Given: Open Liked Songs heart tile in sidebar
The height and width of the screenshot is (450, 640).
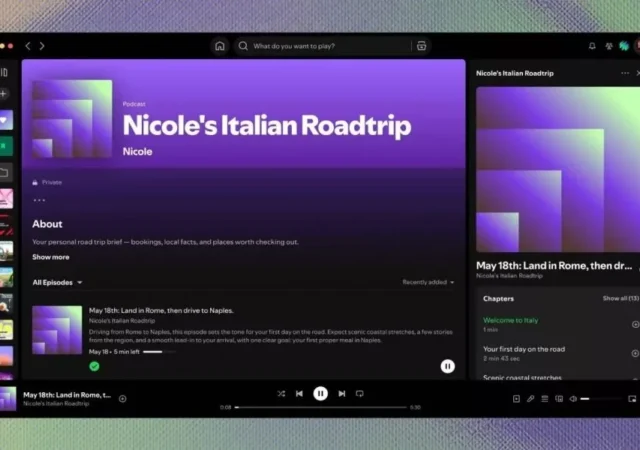Looking at the screenshot, I should coord(6,120).
